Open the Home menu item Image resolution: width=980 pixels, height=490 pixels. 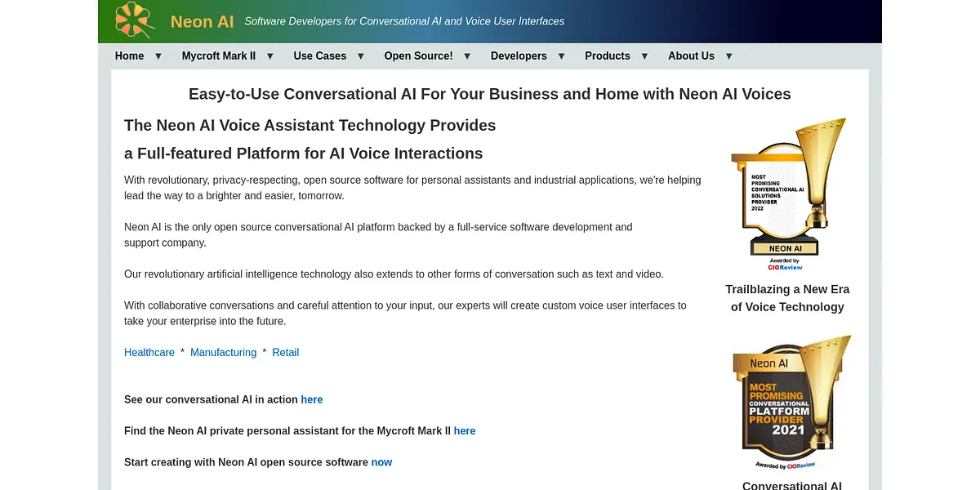129,56
